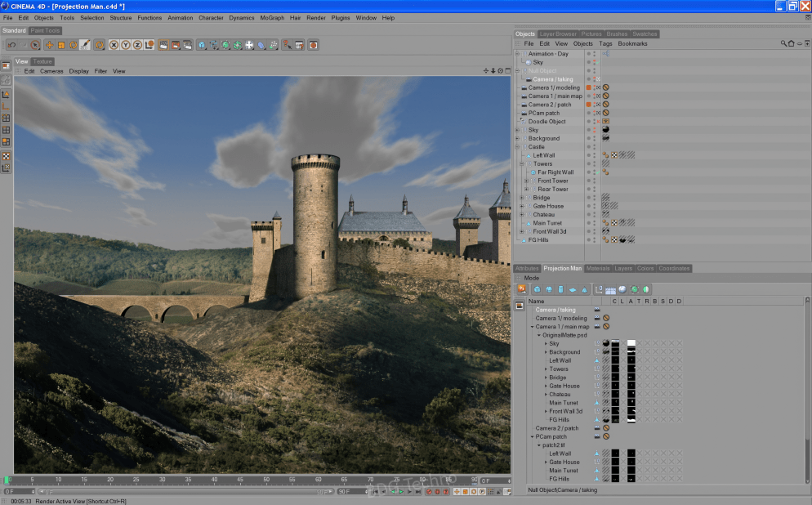Expand Towers row in Projection Man
The width and height of the screenshot is (812, 505).
(x=546, y=369)
